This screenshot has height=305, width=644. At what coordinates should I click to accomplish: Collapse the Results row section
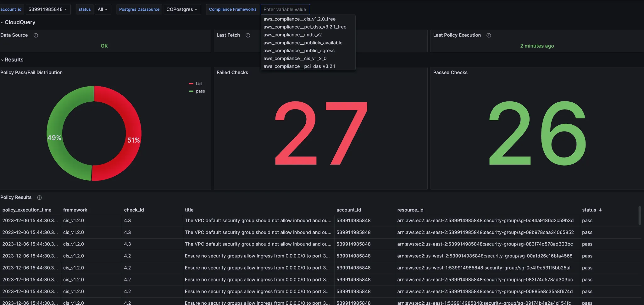(14, 60)
